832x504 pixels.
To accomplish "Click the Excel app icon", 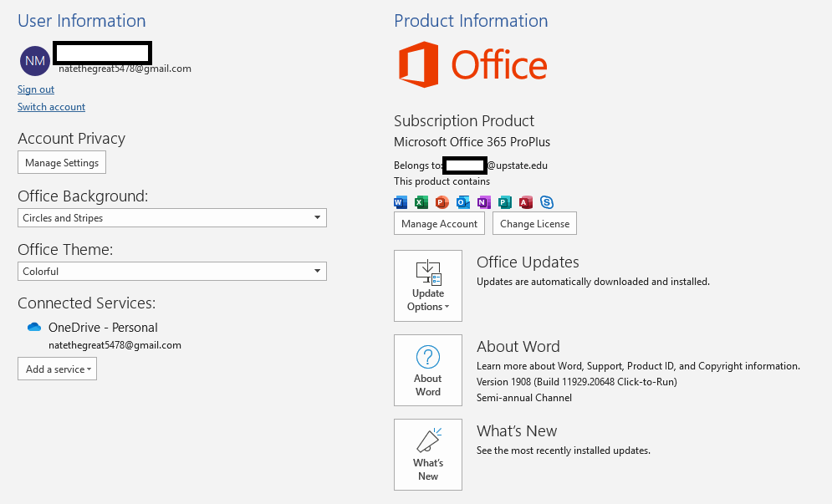I will pyautogui.click(x=421, y=202).
